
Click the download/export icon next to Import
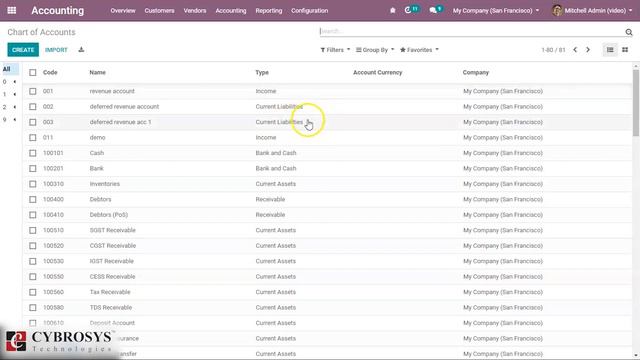pos(81,49)
